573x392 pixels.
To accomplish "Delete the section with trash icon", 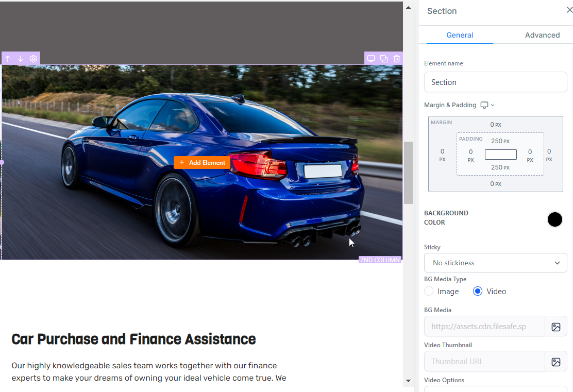I will 396,58.
